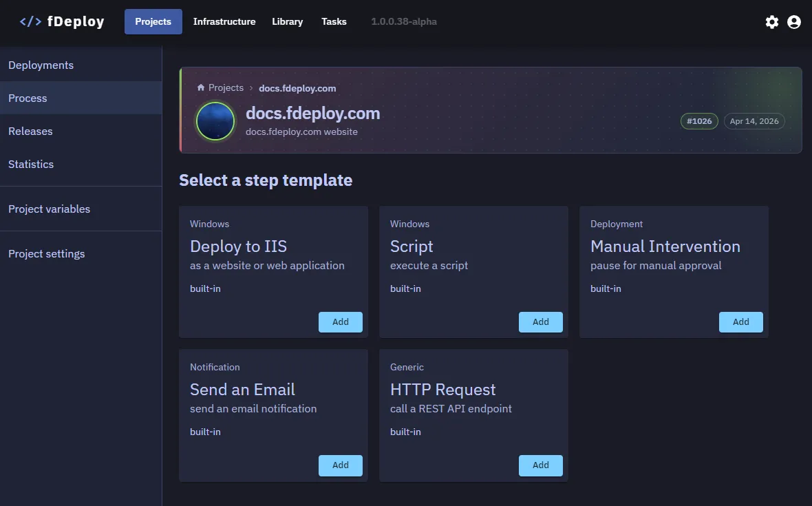812x506 pixels.
Task: Click built-in label on HTTP Request card
Action: 405,432
